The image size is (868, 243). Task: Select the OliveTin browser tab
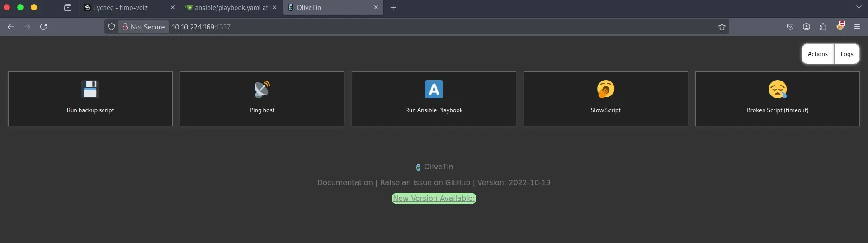[x=333, y=8]
